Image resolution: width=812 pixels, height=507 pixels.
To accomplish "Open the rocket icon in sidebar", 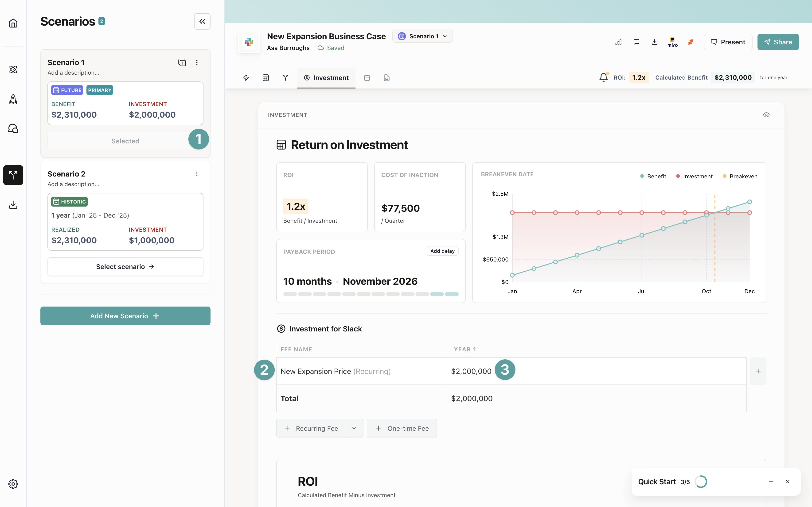I will pos(13,99).
